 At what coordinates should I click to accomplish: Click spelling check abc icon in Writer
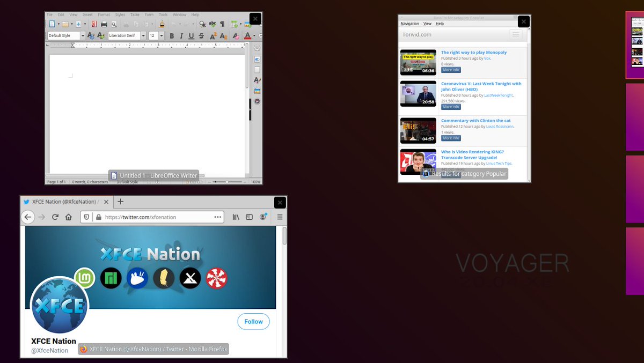[x=213, y=24]
